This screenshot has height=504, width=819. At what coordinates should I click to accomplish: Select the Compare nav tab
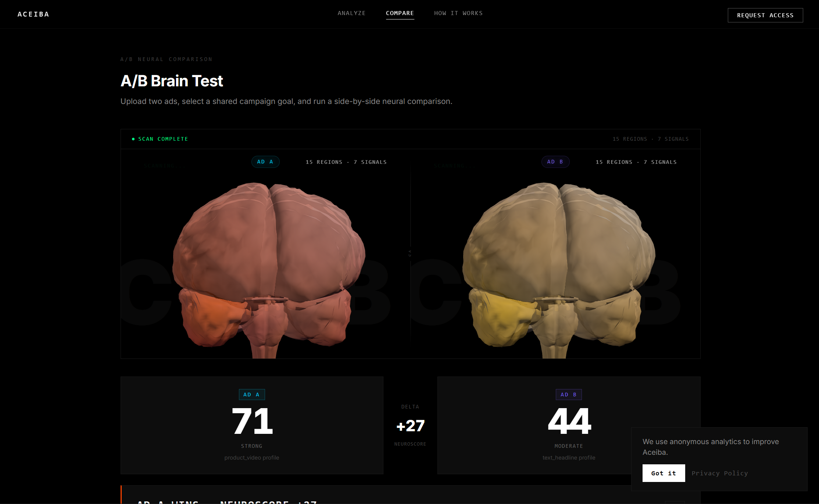[x=400, y=13]
